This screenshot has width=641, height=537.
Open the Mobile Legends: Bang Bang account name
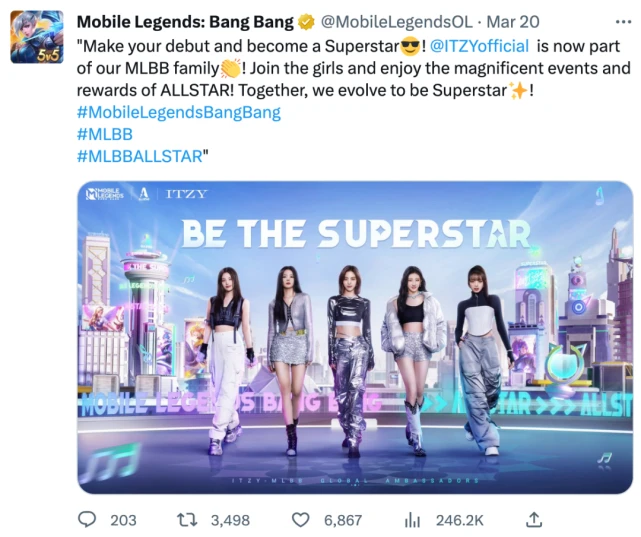point(185,23)
